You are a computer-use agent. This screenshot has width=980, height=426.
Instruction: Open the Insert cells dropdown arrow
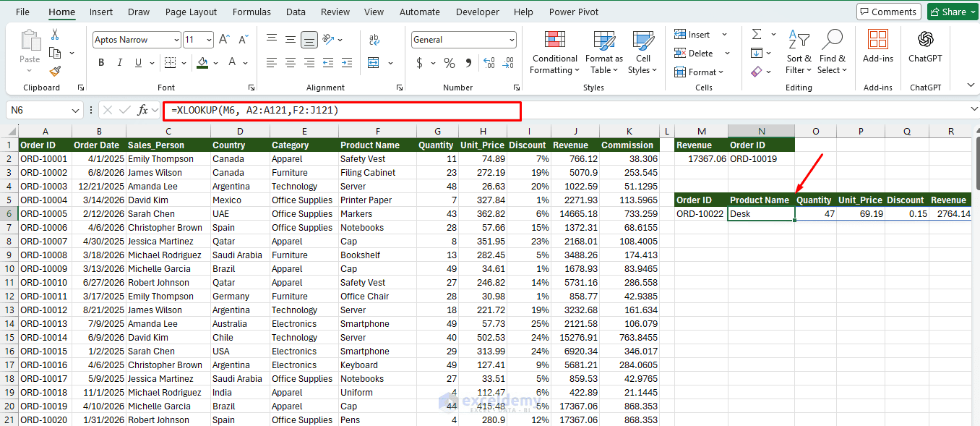[724, 35]
